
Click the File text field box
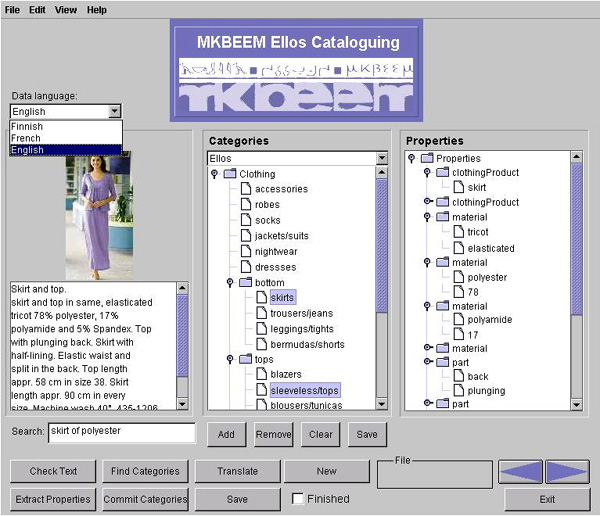[435, 475]
